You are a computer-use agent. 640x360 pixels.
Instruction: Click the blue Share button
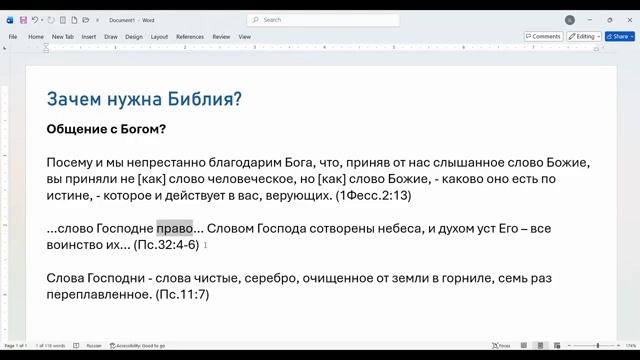click(x=620, y=36)
